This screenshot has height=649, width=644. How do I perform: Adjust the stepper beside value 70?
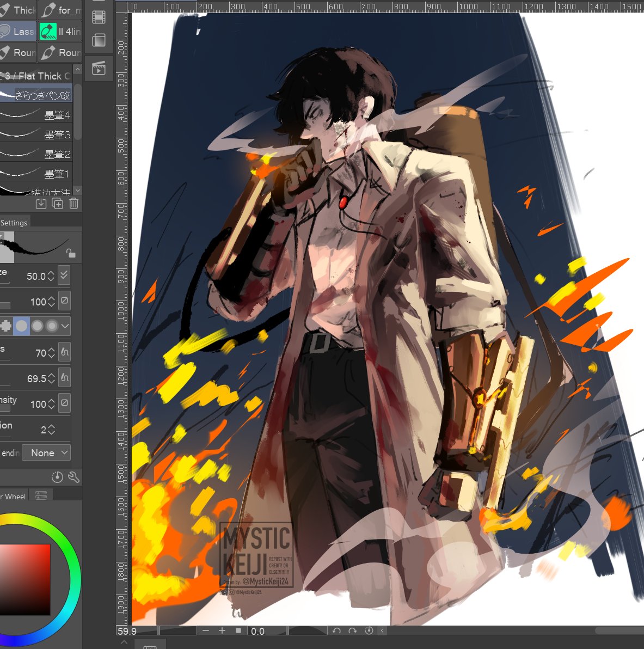tap(51, 353)
